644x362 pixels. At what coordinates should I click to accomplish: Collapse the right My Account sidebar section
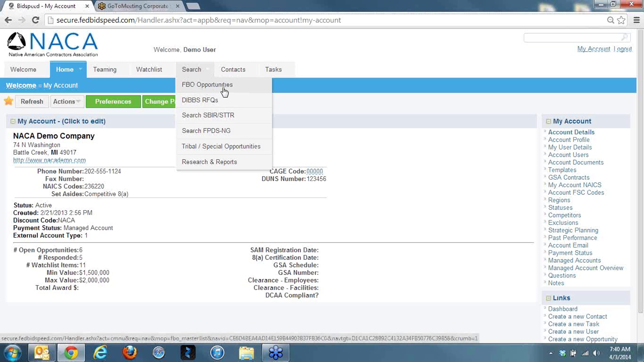548,121
